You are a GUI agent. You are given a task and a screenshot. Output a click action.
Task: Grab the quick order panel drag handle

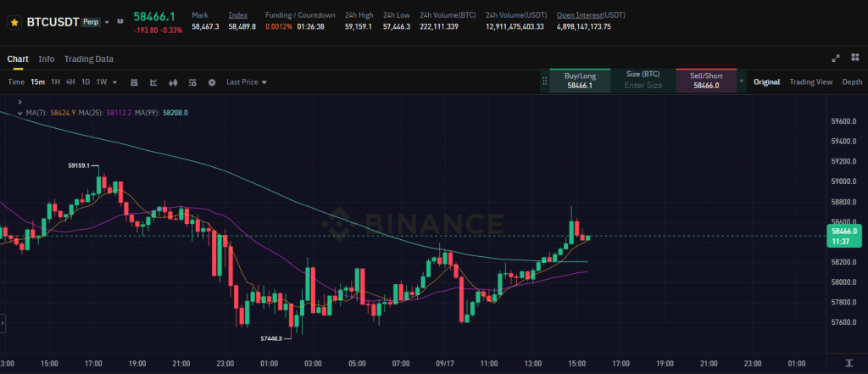pos(544,81)
